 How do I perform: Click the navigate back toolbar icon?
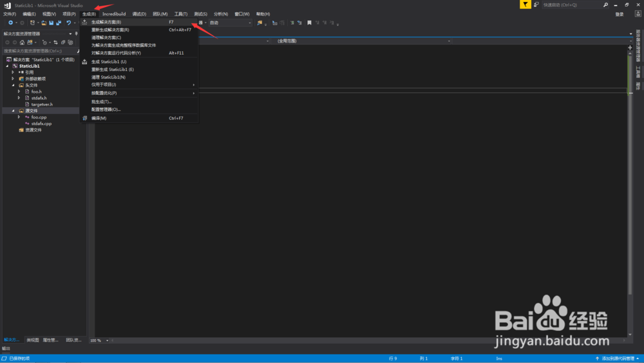point(10,23)
